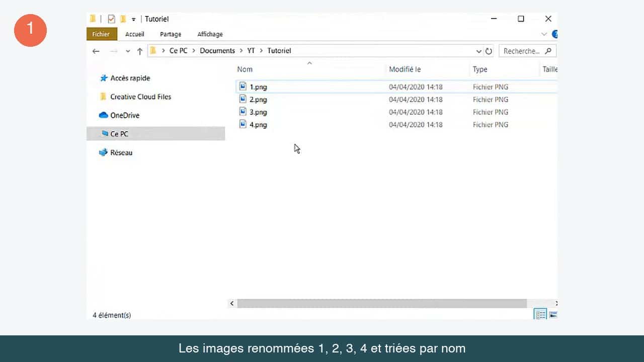Expand the chevron after YT in path
The height and width of the screenshot is (362, 644).
coord(262,51)
